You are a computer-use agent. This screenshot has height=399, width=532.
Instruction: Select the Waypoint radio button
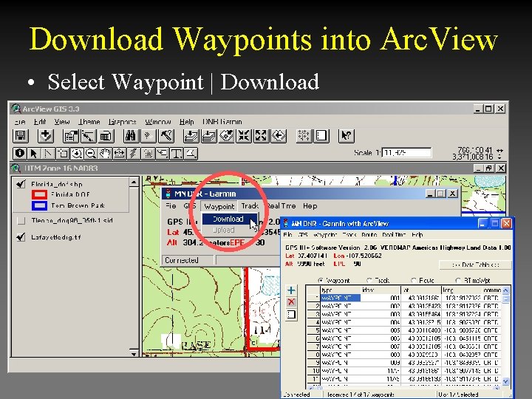[x=321, y=281]
